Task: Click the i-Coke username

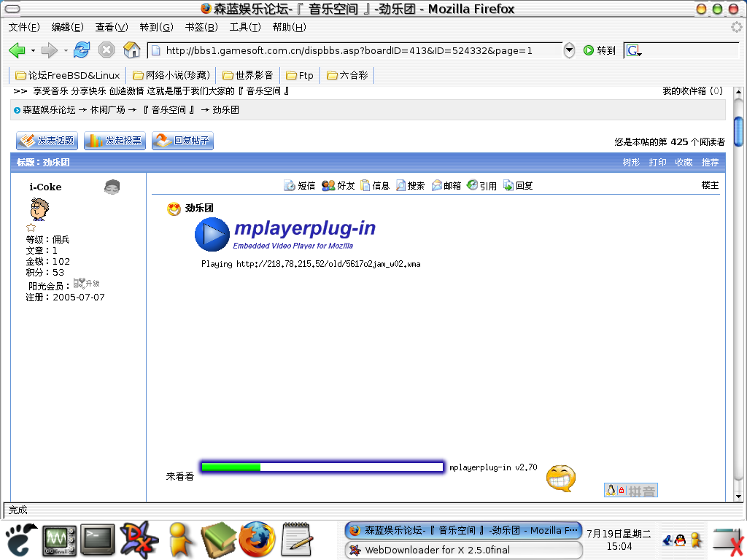Action: (x=45, y=187)
